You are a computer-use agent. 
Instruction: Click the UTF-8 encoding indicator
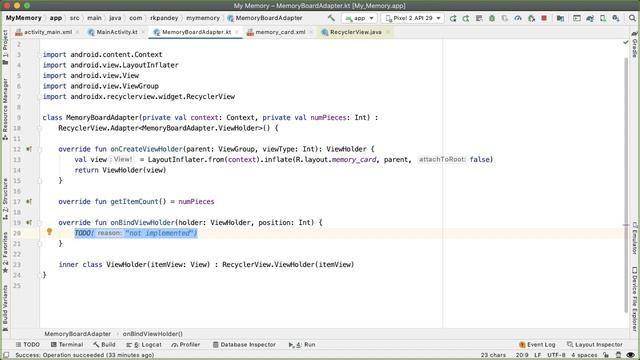point(556,355)
